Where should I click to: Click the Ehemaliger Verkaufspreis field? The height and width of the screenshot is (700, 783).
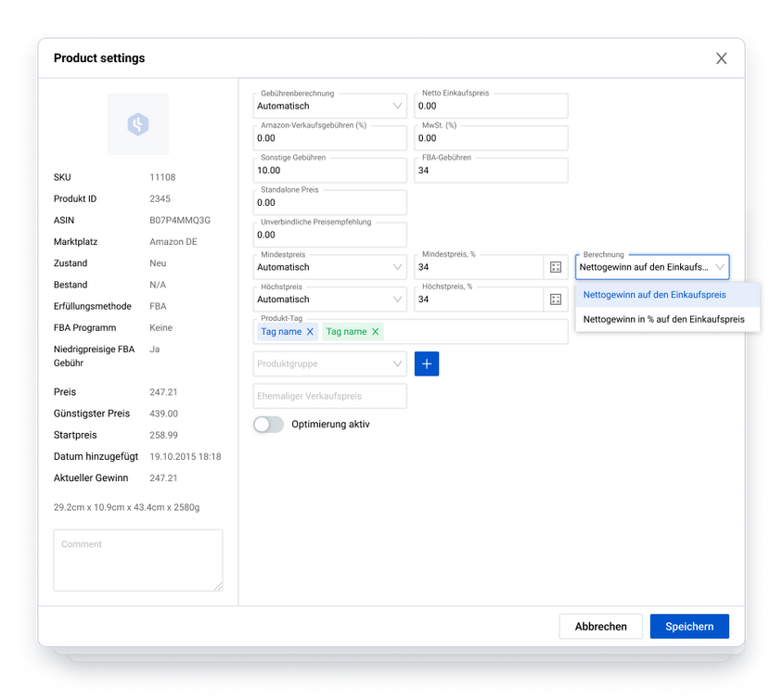point(329,396)
